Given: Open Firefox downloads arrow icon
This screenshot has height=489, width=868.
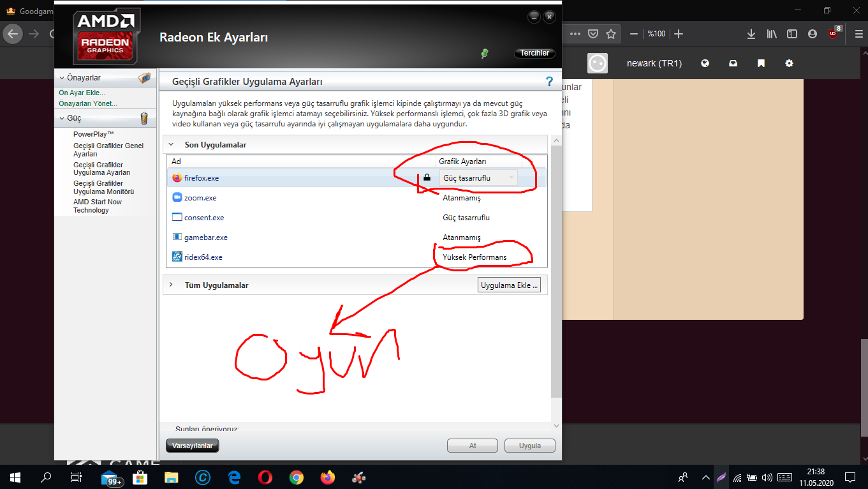Looking at the screenshot, I should click(751, 34).
